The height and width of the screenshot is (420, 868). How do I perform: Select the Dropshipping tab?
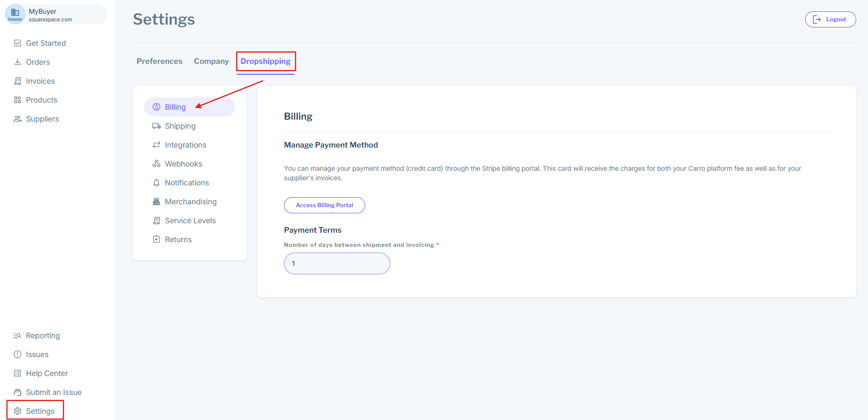click(x=266, y=61)
